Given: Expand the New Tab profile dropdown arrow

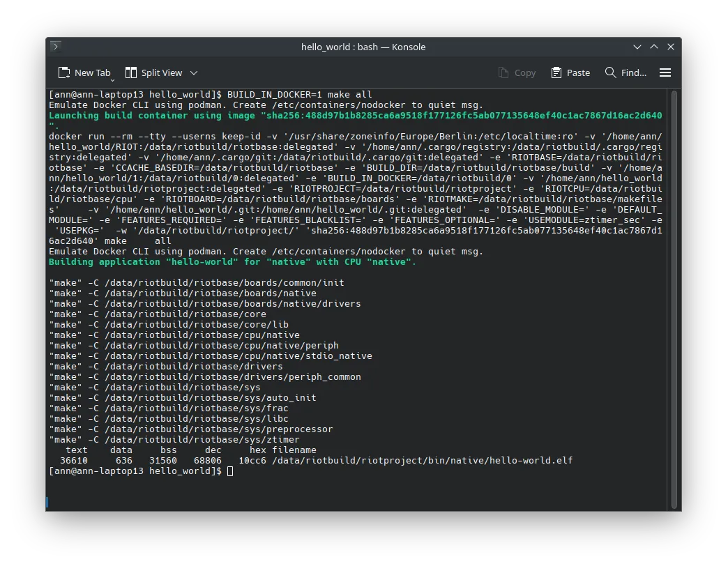Looking at the screenshot, I should tap(112, 79).
